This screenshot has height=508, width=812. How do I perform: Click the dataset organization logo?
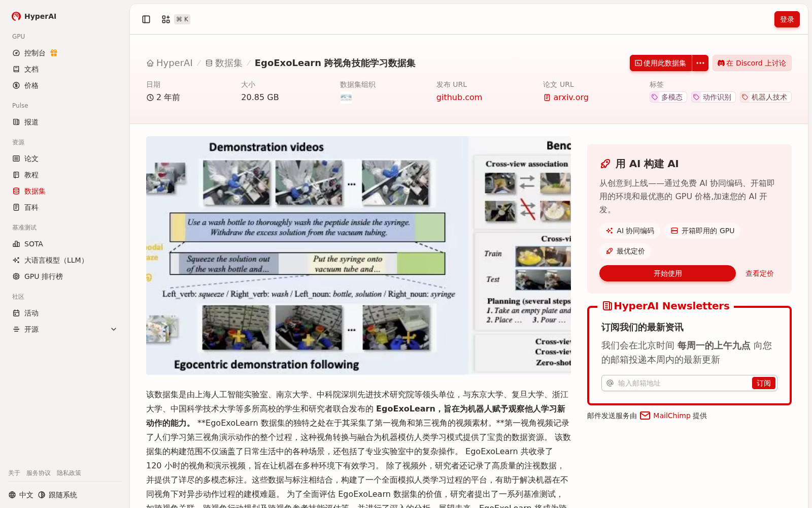(346, 98)
